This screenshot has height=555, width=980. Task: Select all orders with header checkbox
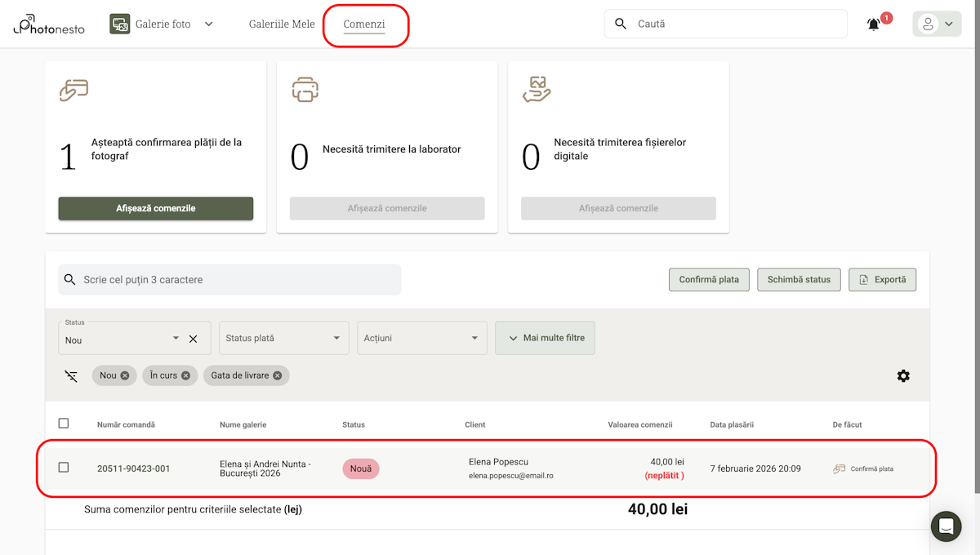(x=64, y=424)
